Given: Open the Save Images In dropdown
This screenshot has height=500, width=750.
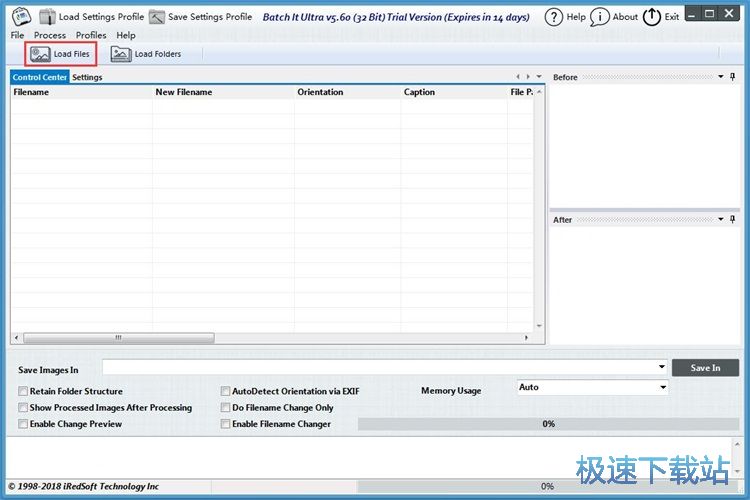Looking at the screenshot, I should [x=662, y=367].
